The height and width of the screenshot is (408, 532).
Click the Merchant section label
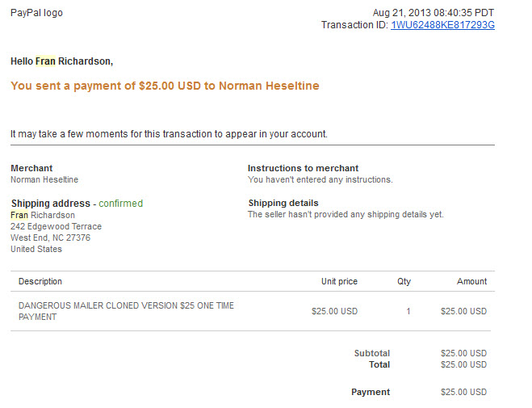click(x=31, y=168)
